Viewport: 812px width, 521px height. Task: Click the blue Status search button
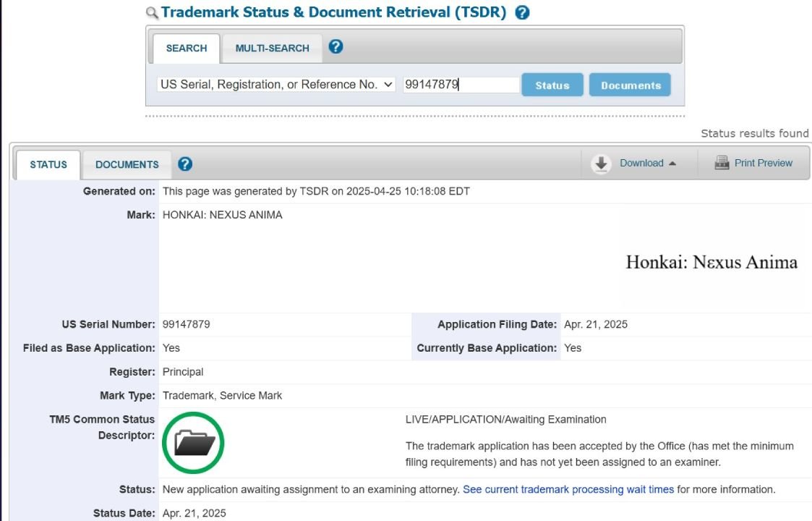click(552, 85)
